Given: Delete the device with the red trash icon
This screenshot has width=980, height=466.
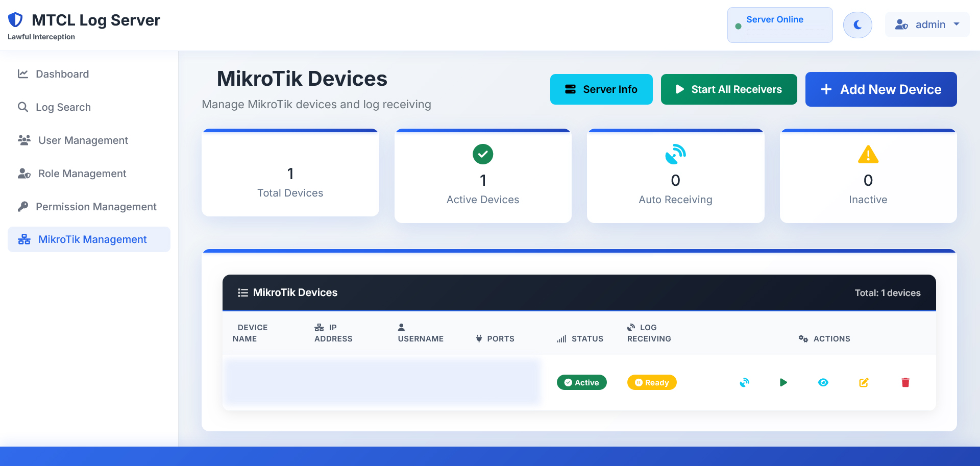Looking at the screenshot, I should (905, 382).
